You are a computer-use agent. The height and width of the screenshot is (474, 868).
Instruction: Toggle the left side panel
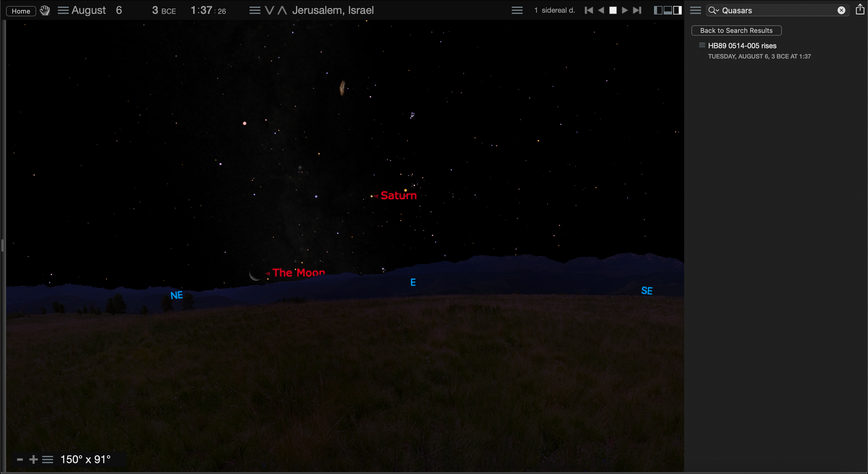click(x=658, y=10)
